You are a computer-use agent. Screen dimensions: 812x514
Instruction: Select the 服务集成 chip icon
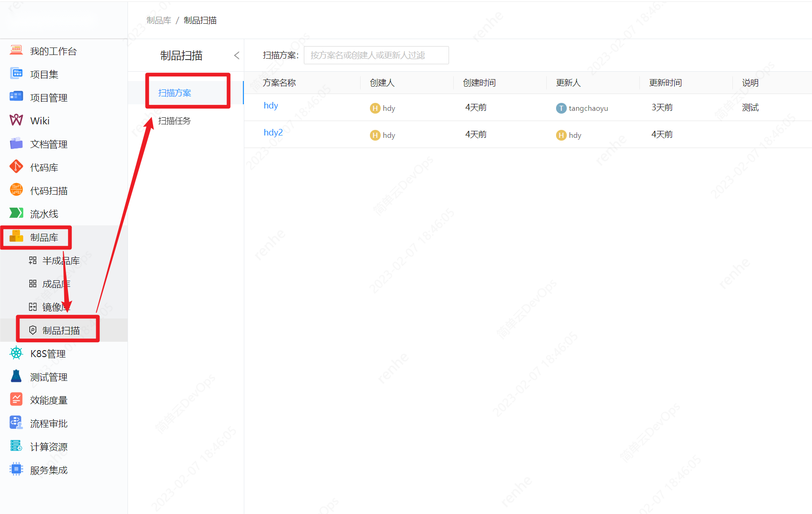(x=16, y=469)
